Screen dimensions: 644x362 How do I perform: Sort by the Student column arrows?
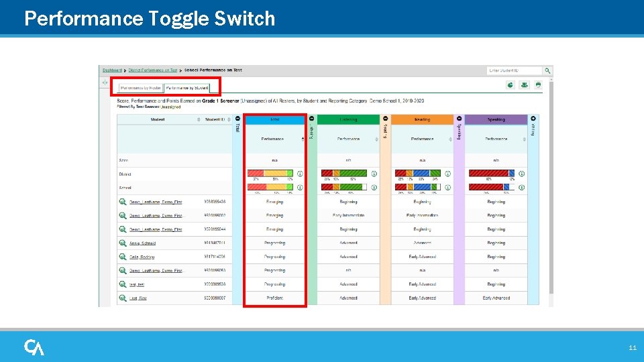199,119
